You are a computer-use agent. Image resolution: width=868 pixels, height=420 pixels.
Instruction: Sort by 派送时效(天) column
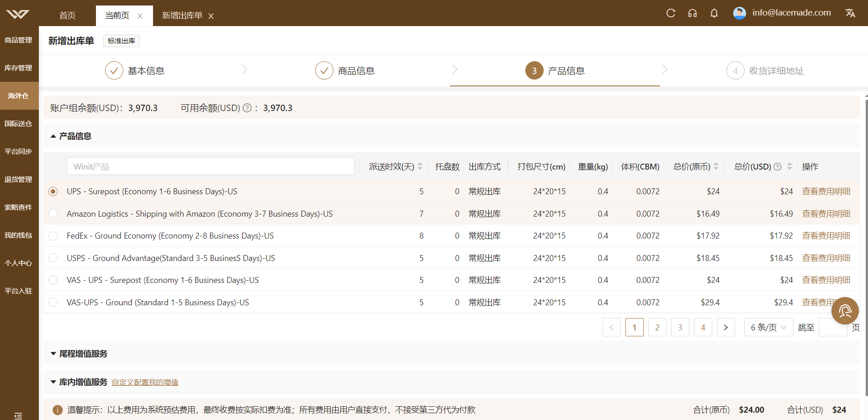point(420,166)
